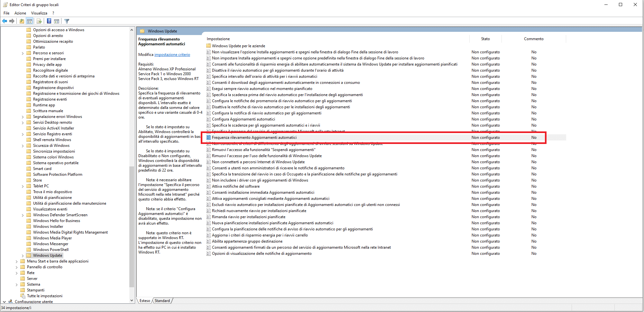Collapse the Configurazione utente node
644x312 pixels.
click(4, 302)
